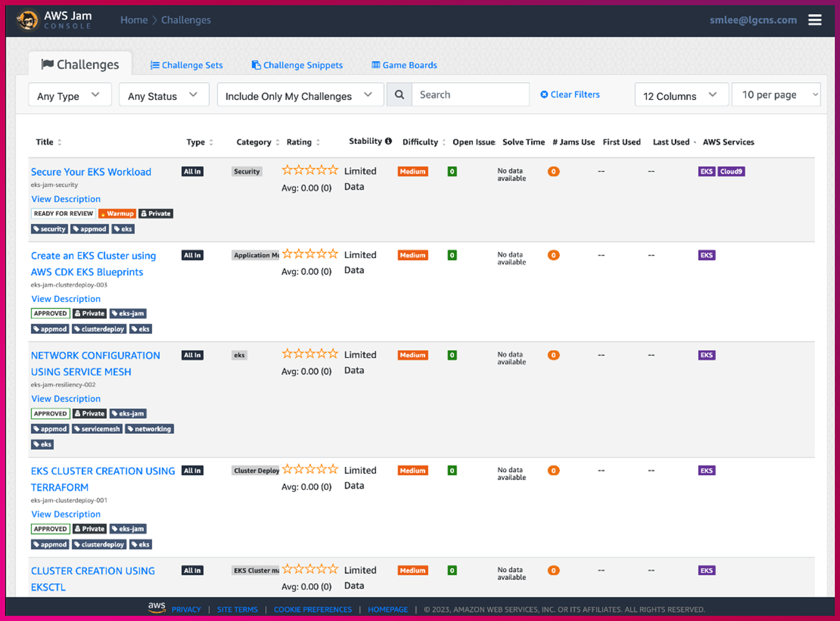This screenshot has height=621, width=840.
Task: Rate Secure Your EKS Workload five stars
Action: coord(333,170)
